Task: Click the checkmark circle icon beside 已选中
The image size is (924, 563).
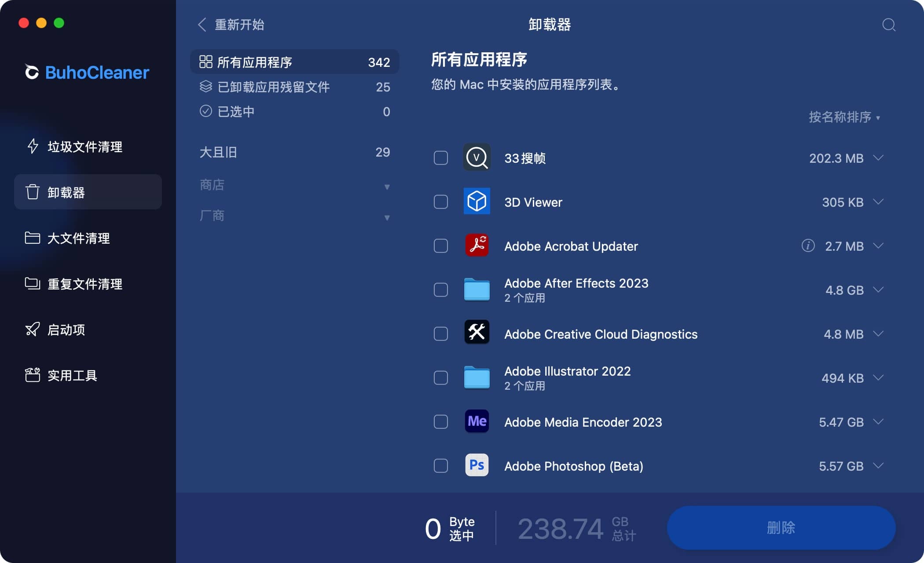Action: click(206, 111)
